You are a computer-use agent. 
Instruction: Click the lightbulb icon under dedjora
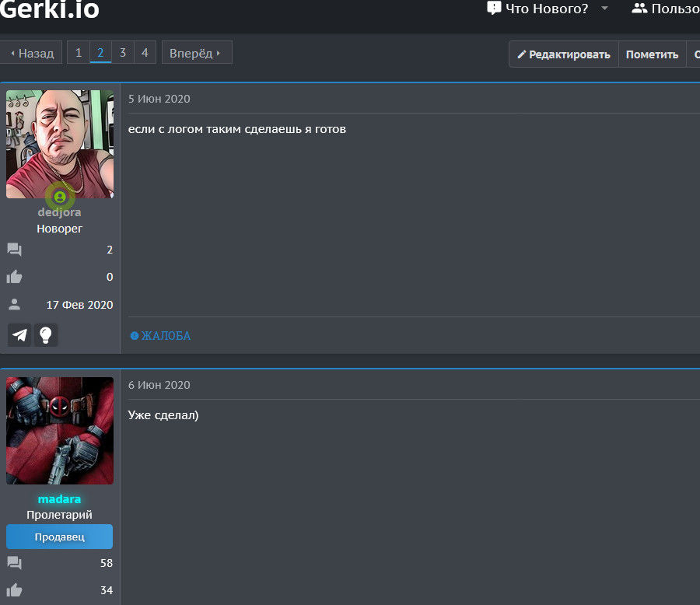pos(46,335)
